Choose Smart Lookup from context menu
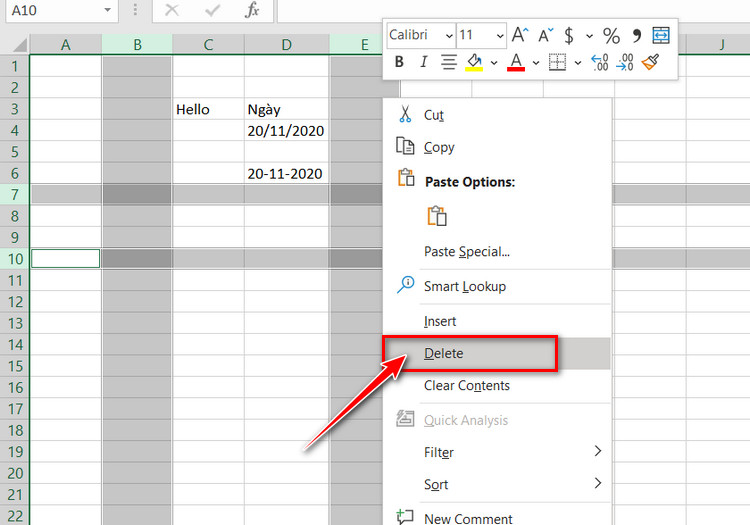The width and height of the screenshot is (750, 525). tap(497, 286)
